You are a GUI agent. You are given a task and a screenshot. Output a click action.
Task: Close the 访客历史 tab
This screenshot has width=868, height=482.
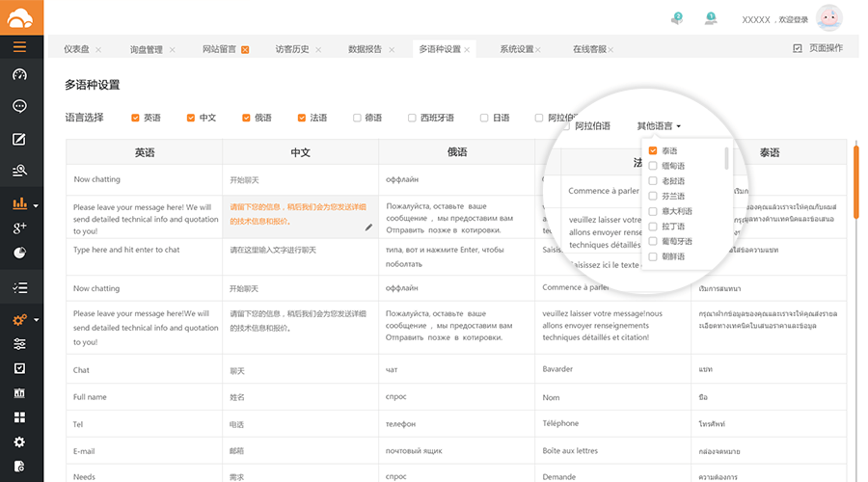pyautogui.click(x=318, y=50)
